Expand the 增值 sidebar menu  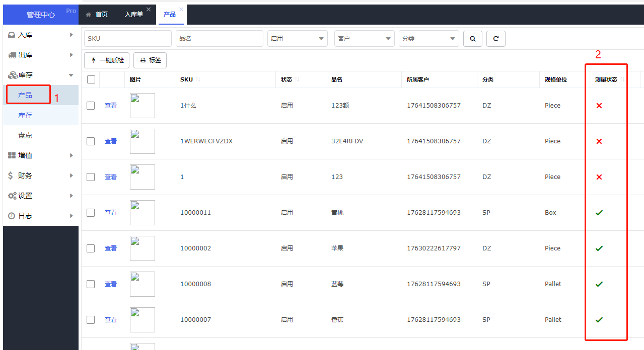pyautogui.click(x=41, y=155)
